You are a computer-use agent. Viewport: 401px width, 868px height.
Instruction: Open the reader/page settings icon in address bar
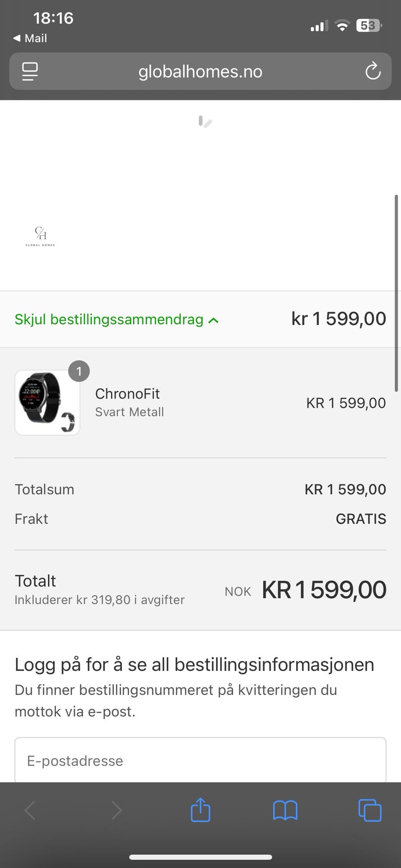pyautogui.click(x=30, y=71)
